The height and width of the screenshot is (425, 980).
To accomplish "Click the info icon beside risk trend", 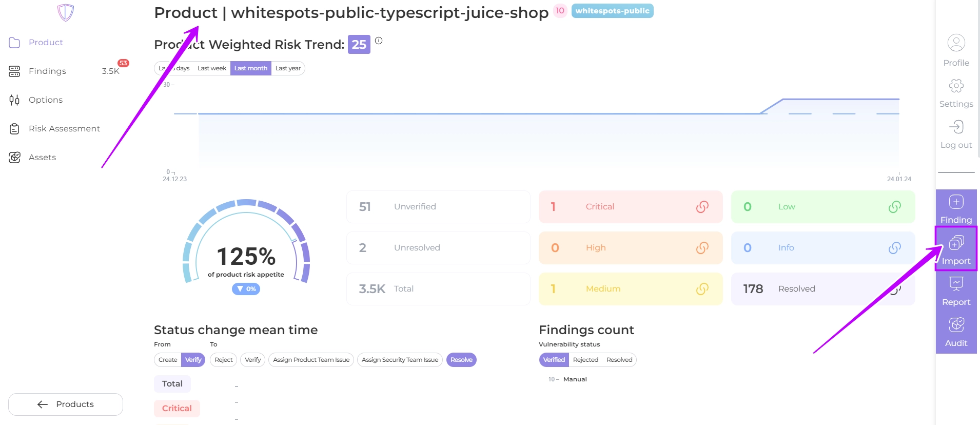I will (379, 41).
